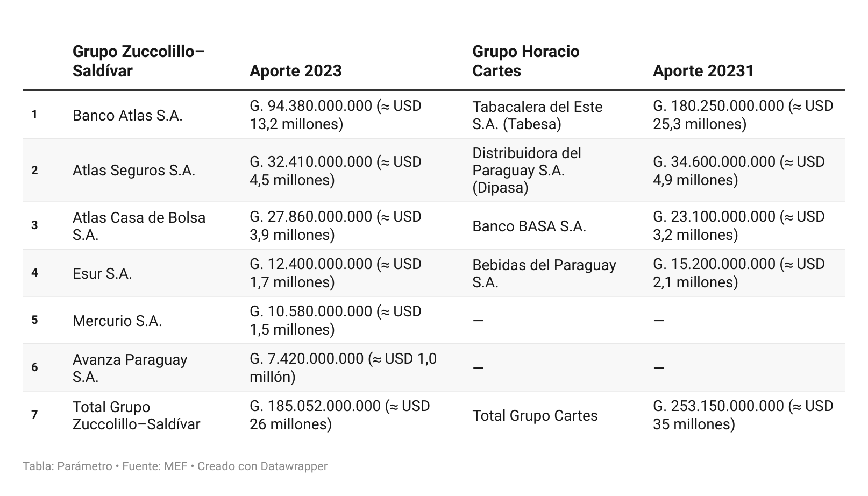
Task: Click the Distribuidora del Paraguay S.A. cell
Action: pos(527,171)
